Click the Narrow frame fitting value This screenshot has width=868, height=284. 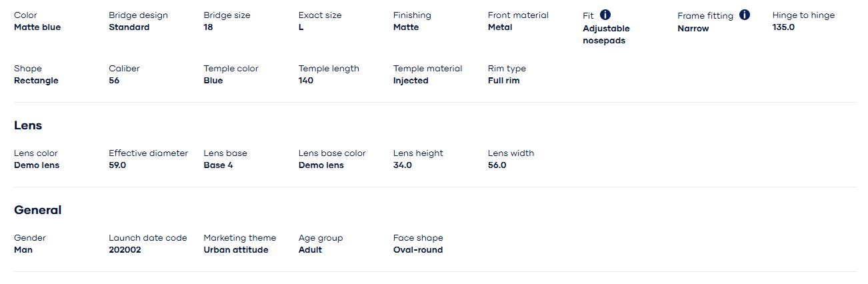693,29
